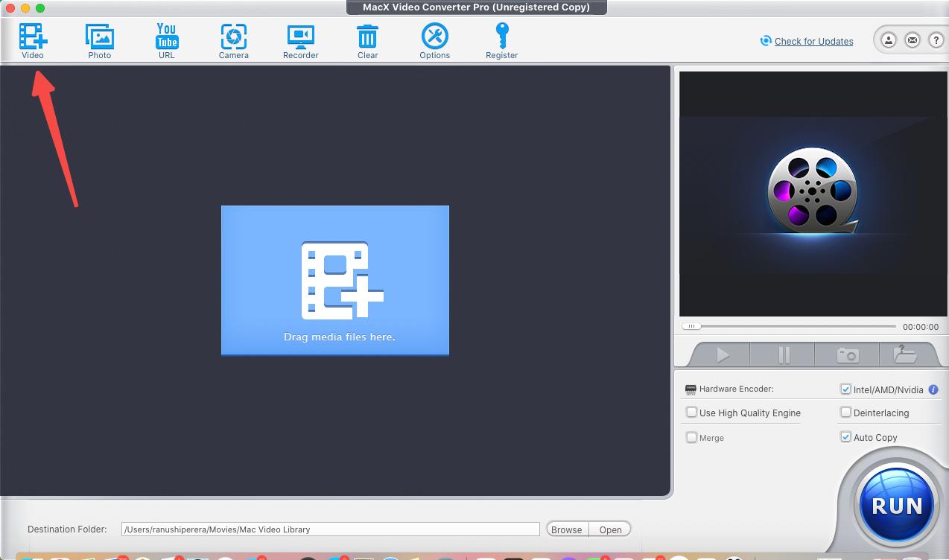Open help with the question mark
Image resolution: width=949 pixels, height=560 pixels.
click(x=936, y=40)
